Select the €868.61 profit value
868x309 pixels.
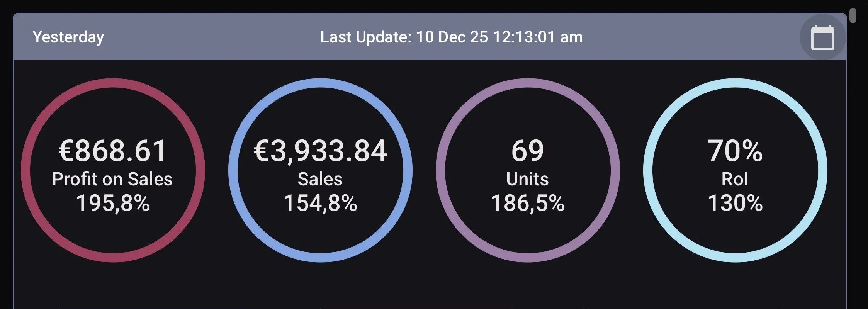[112, 151]
